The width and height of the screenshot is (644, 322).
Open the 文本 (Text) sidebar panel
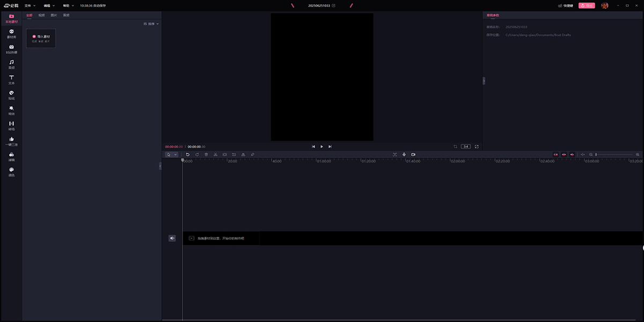click(x=11, y=80)
